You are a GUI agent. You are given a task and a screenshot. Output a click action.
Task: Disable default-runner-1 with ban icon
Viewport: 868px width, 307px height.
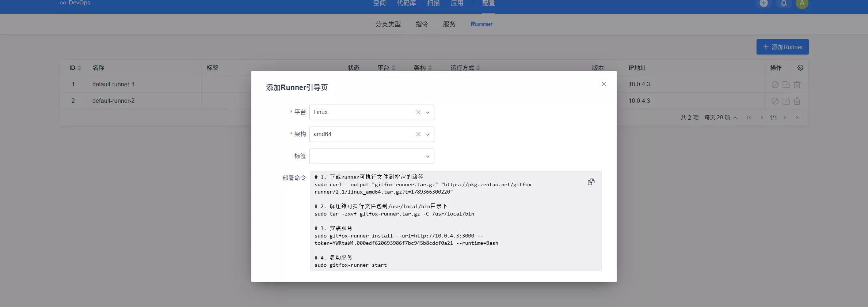coord(775,85)
